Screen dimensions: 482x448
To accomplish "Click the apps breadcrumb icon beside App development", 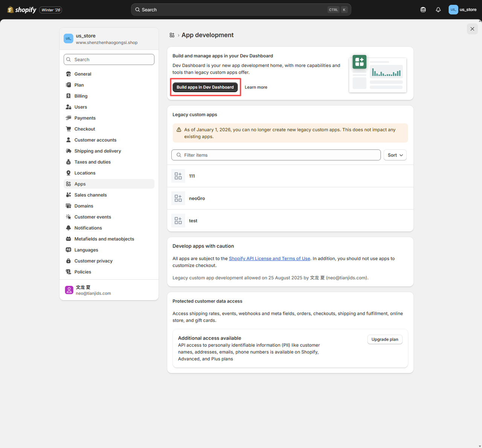I will click(x=172, y=35).
